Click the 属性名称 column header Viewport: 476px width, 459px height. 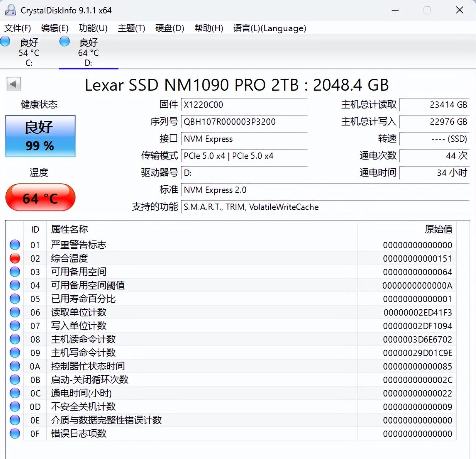coord(201,230)
